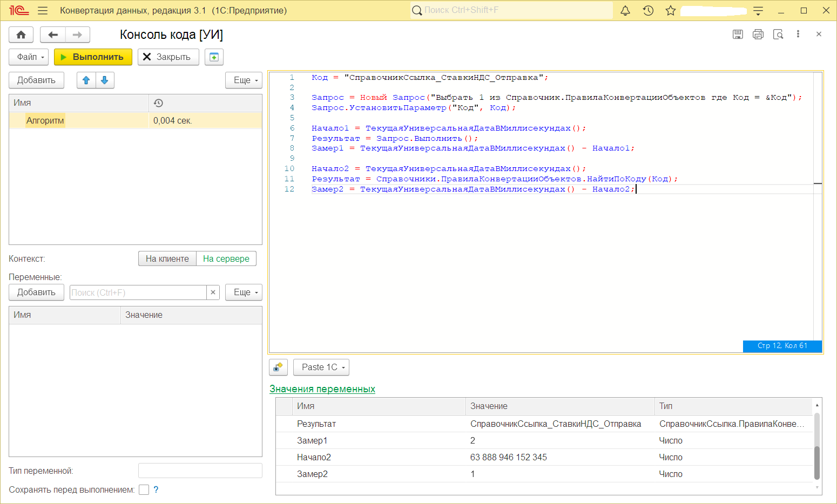Click the print icon

tap(758, 34)
